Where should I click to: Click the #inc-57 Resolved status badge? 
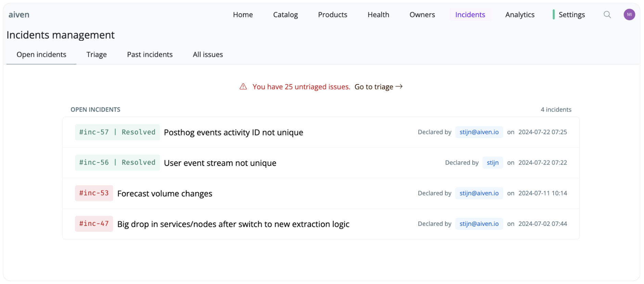coord(117,132)
